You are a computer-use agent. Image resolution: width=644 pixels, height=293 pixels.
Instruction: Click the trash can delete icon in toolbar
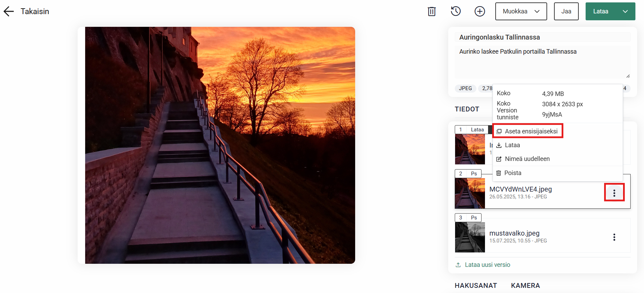(x=432, y=11)
